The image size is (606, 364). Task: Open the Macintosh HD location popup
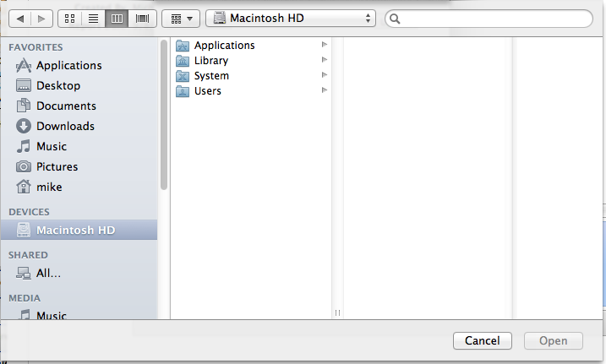click(x=291, y=18)
